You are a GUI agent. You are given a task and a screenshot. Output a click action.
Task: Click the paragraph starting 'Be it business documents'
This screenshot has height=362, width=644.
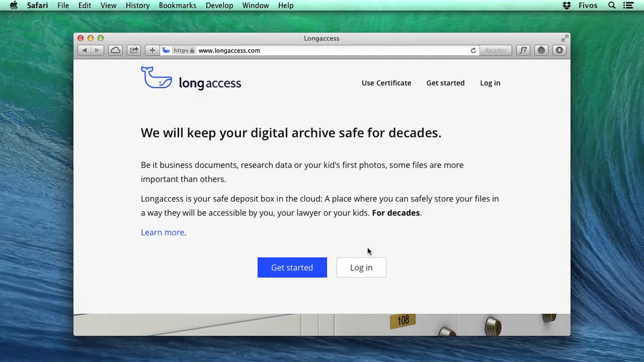point(302,172)
